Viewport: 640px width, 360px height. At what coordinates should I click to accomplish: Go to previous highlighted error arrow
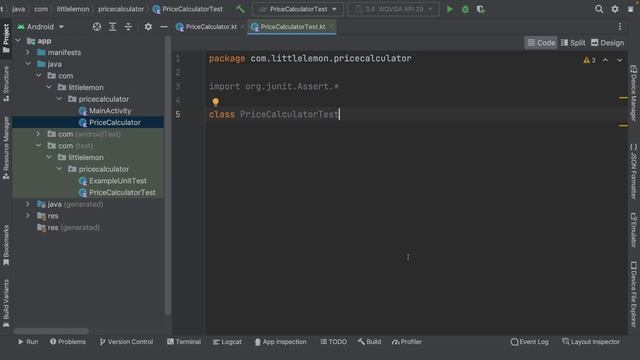(x=605, y=60)
